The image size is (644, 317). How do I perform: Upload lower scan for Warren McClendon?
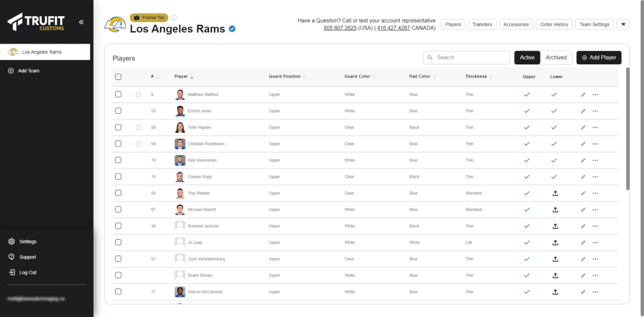tap(555, 292)
